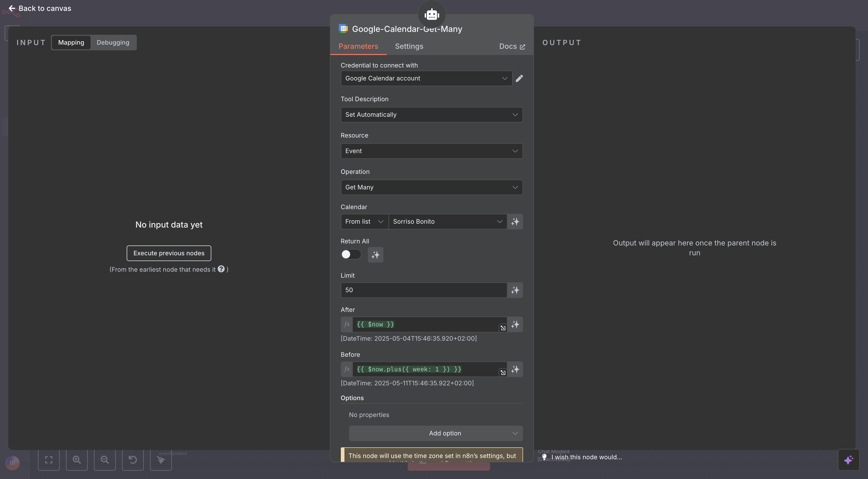Click the No properties text

[369, 415]
